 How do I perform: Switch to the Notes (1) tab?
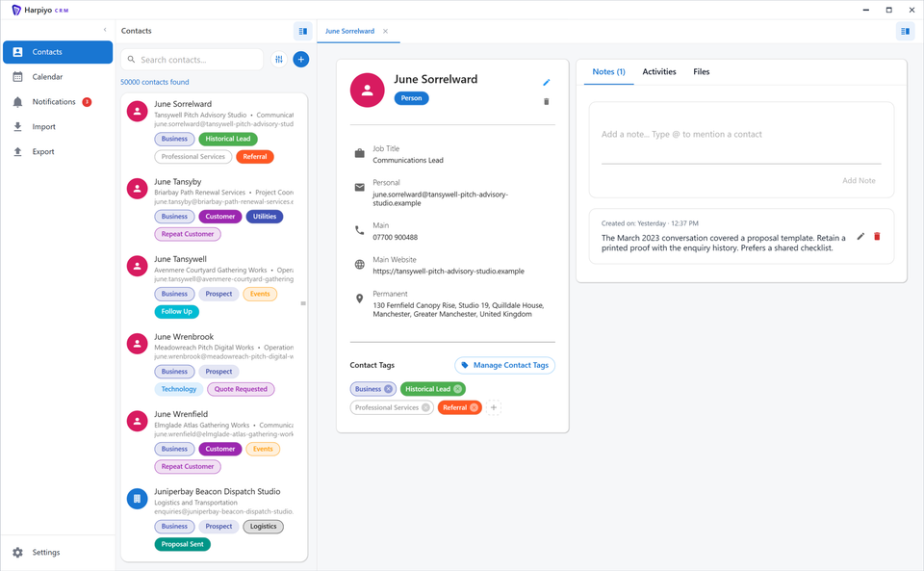[608, 72]
